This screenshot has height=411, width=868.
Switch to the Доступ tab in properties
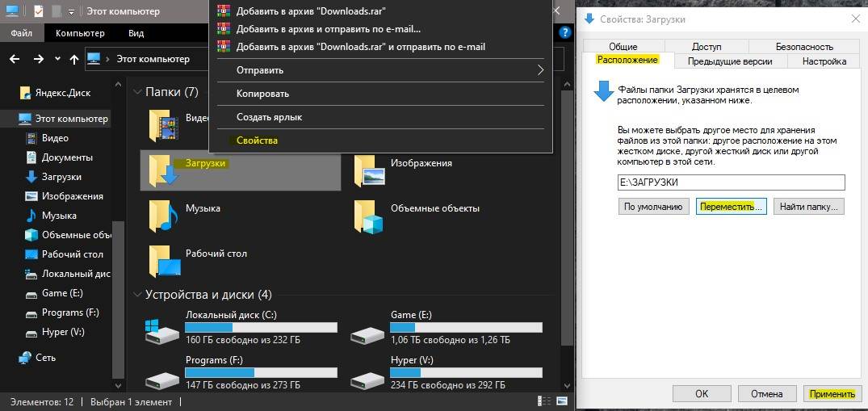tap(707, 47)
